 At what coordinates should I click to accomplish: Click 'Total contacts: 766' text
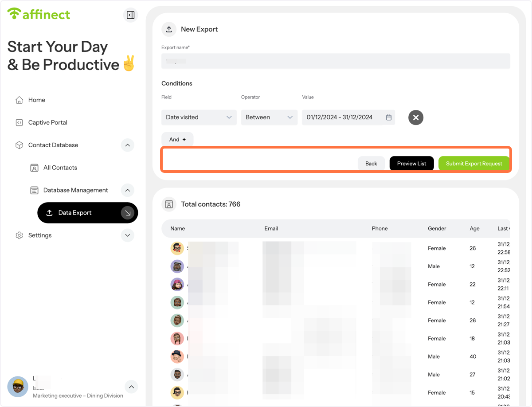click(211, 204)
